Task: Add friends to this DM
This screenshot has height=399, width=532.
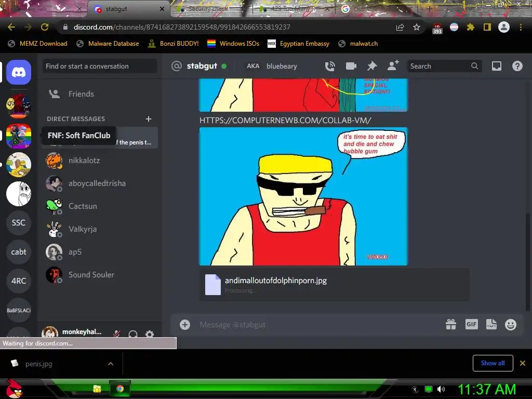Action: (x=393, y=65)
